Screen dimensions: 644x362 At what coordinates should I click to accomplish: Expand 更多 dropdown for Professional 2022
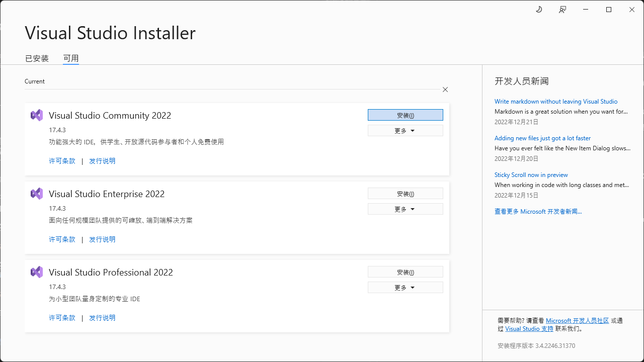click(406, 288)
